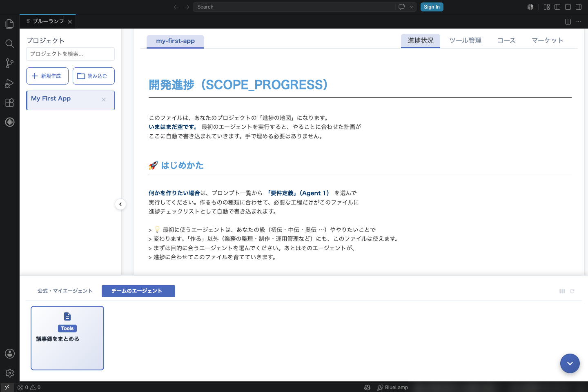
Task: Switch to the ツール管理 tab
Action: tap(465, 41)
